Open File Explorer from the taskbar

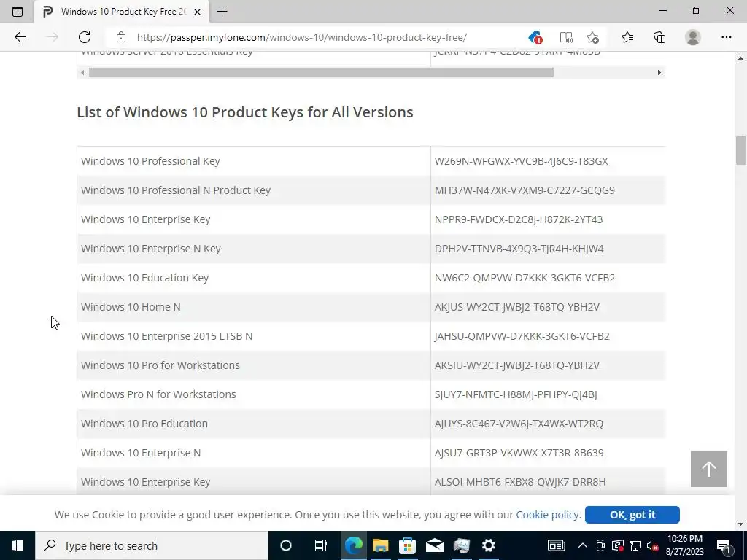380,545
